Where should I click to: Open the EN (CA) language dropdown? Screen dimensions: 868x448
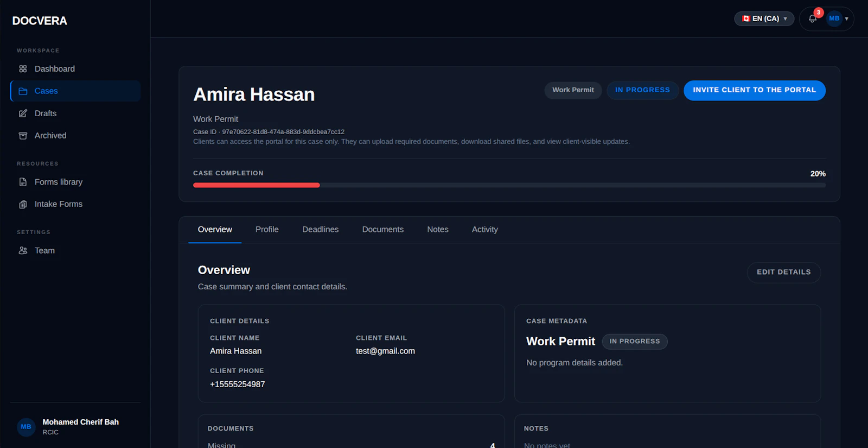coord(764,18)
